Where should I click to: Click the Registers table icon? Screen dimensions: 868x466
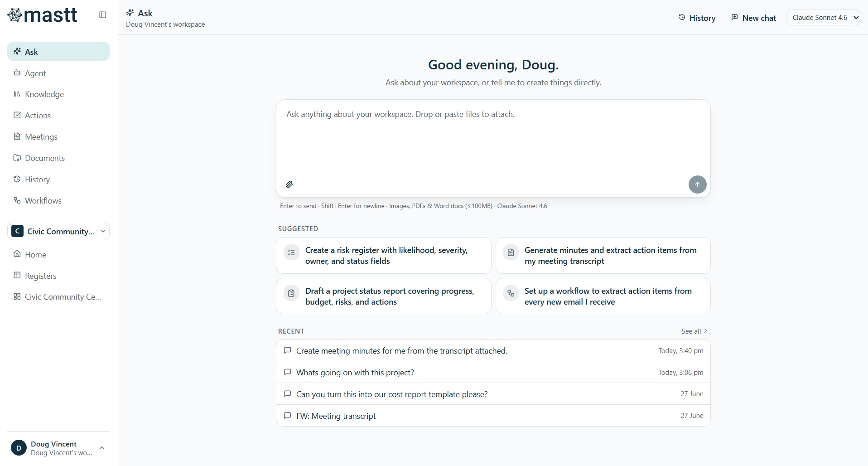[17, 275]
